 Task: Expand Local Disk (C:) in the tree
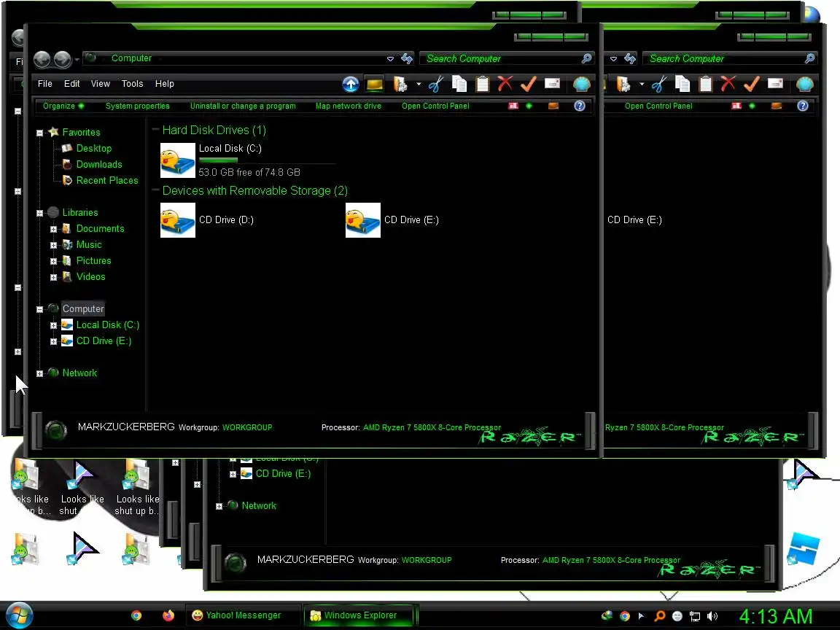tap(53, 326)
